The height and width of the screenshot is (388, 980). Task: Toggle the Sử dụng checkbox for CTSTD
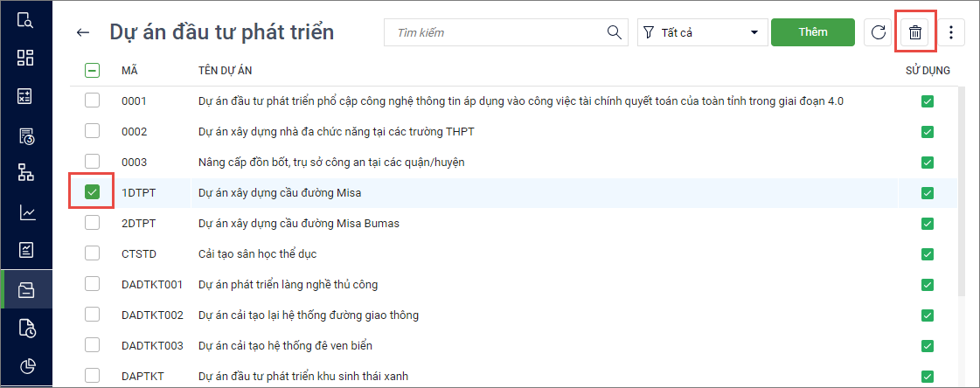pos(927,253)
